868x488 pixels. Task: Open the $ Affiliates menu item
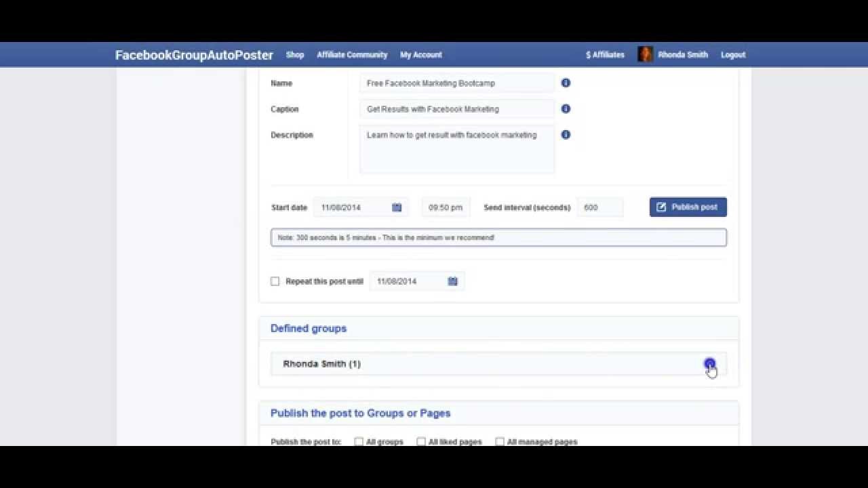605,55
